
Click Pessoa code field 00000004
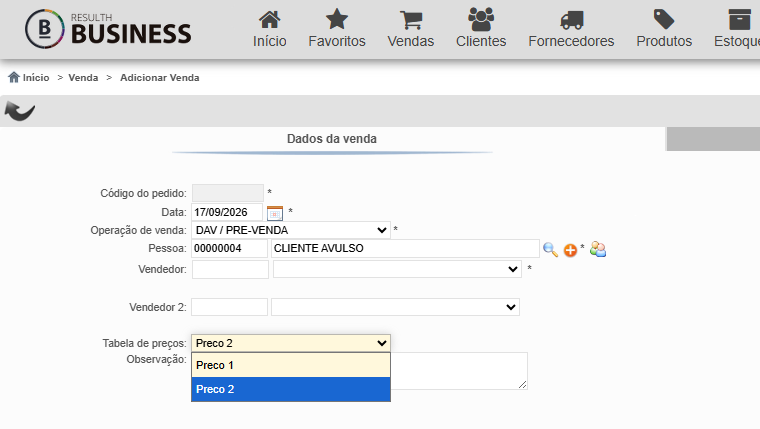[229, 248]
